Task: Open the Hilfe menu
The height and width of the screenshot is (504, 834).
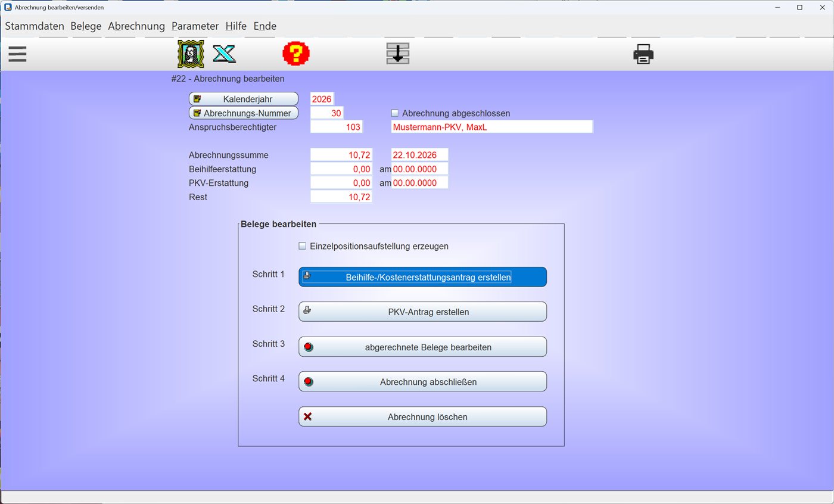Action: pos(236,26)
